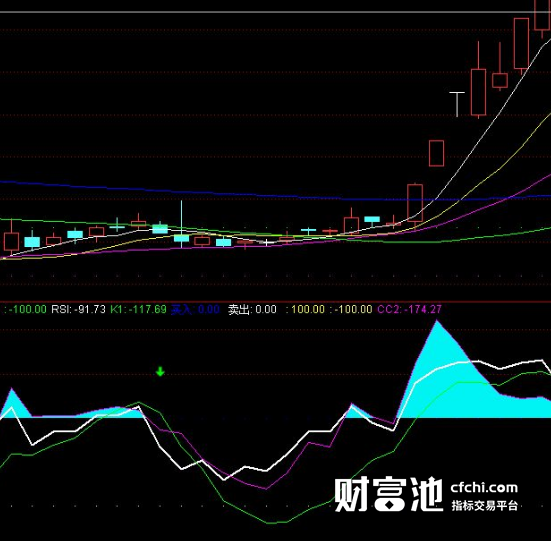Click the small white doji cross candle
551x541 pixels.
coord(266,242)
